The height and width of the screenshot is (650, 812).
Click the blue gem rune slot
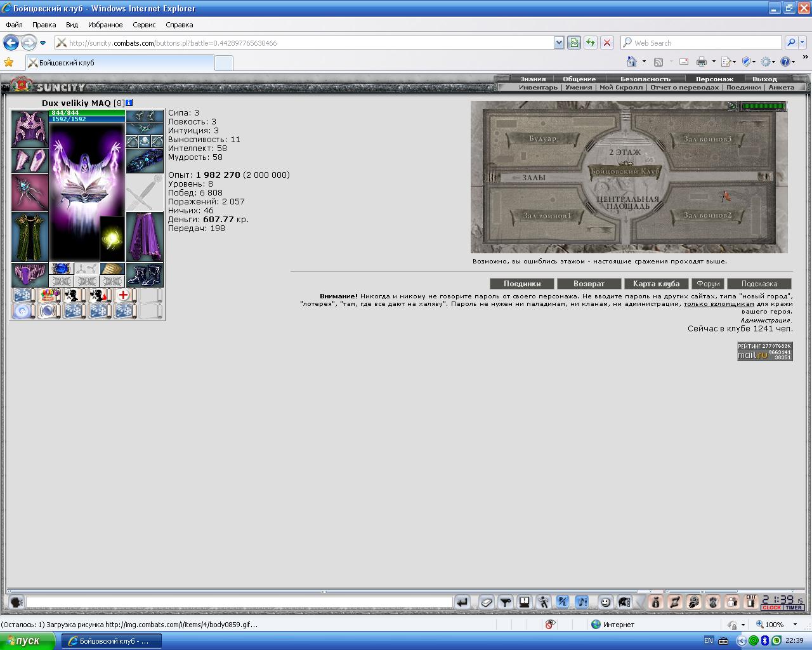[62, 269]
